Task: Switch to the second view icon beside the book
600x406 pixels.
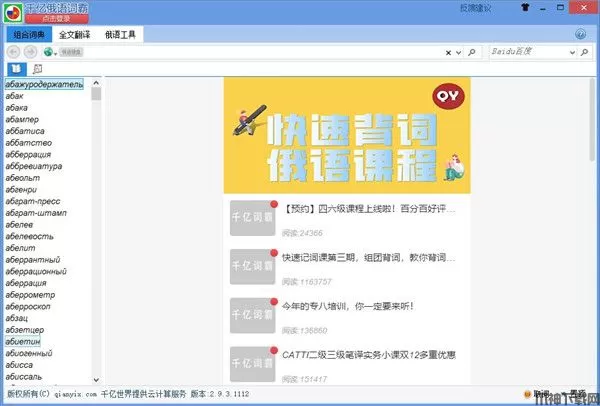Action: (x=38, y=69)
